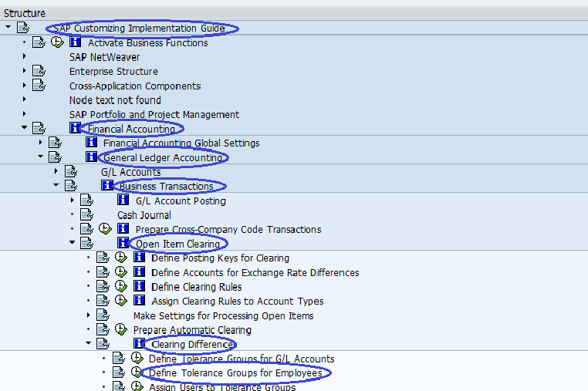Open documentation icon for Enterprise Structure

39,70
